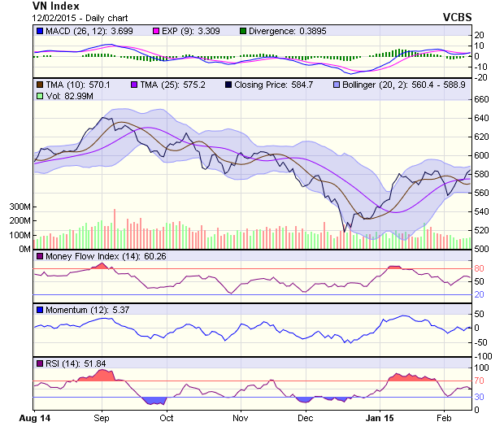
Task: Select the Money Flow Index legend marker
Action: [40, 257]
